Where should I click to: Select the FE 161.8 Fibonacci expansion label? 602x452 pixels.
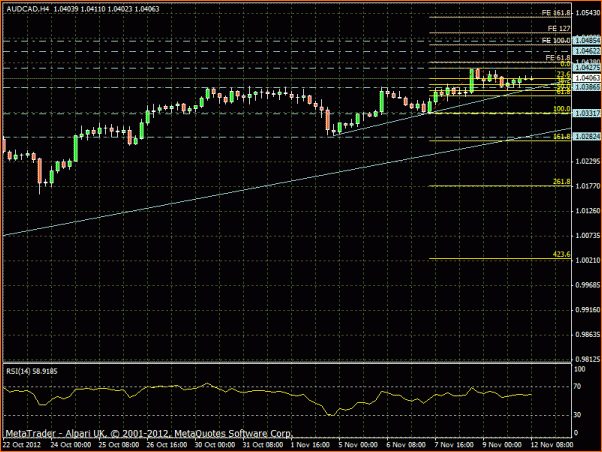556,13
